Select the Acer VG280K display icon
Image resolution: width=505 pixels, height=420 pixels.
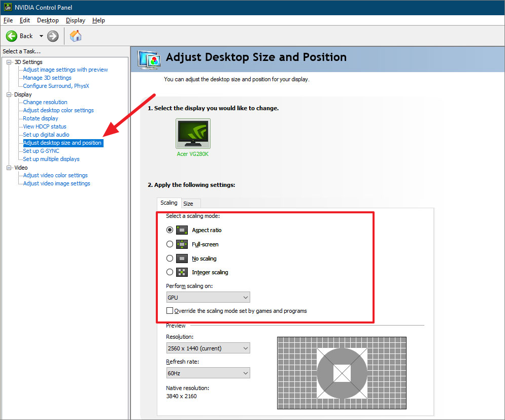tap(192, 133)
